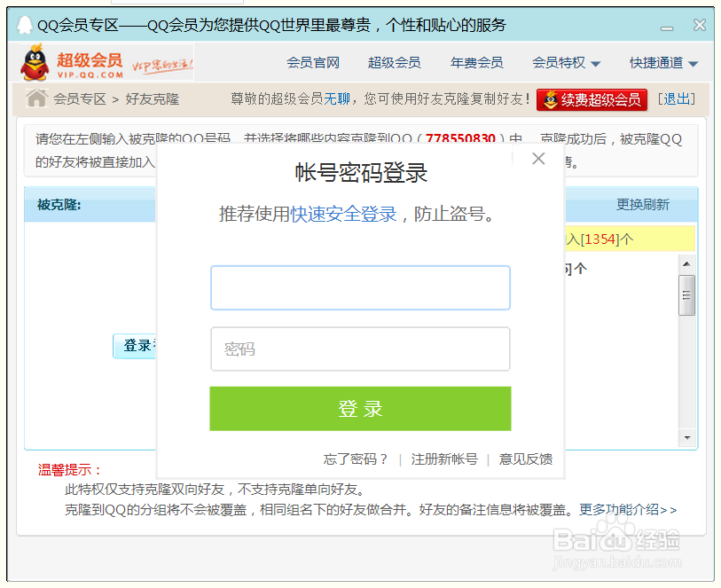Click the 意见反馈 link
The image size is (721, 588).
coord(526,459)
